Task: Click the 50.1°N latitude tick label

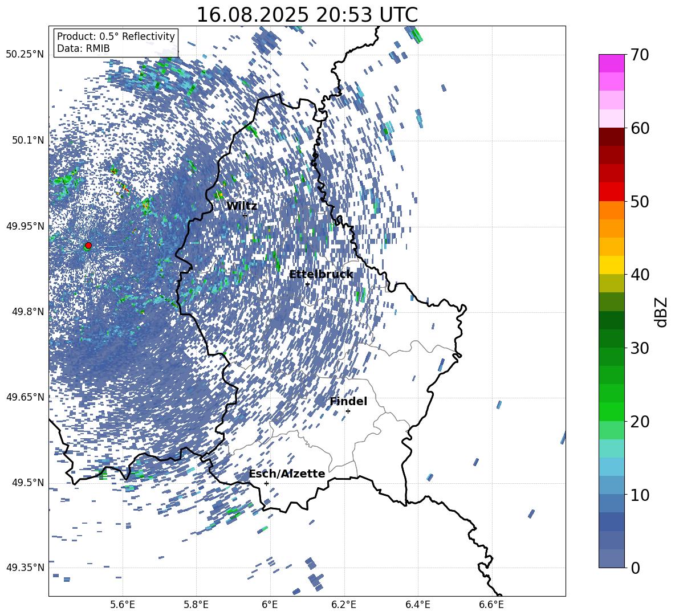Action: click(x=28, y=140)
